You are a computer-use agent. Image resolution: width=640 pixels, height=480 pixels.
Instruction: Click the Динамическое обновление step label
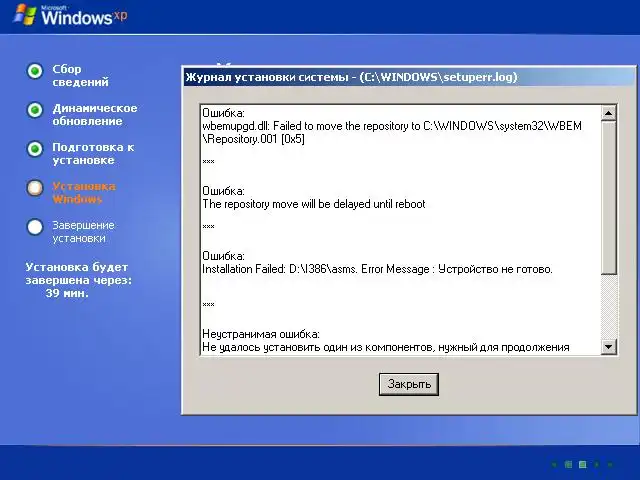point(95,115)
